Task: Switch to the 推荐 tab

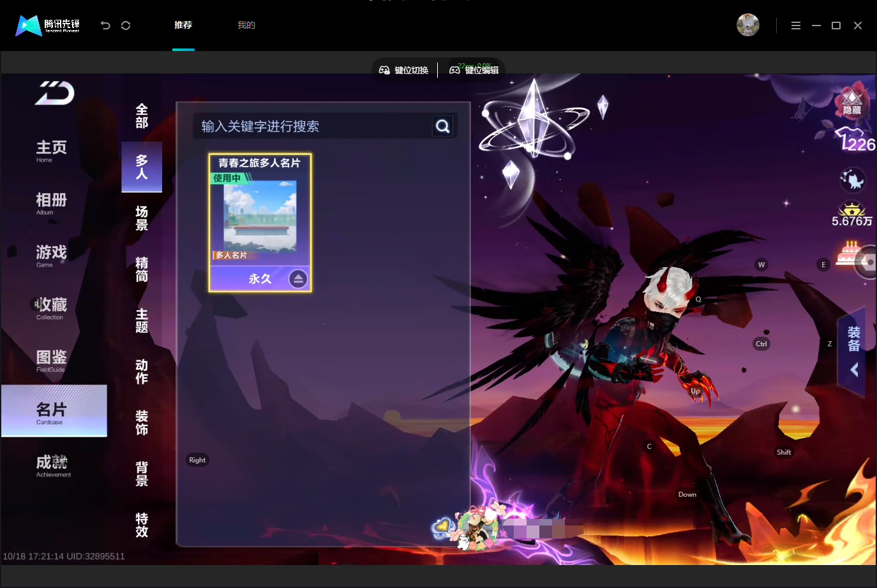Action: click(183, 26)
